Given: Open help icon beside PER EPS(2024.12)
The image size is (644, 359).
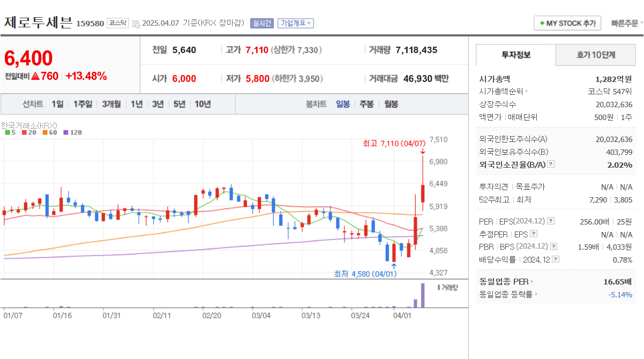Looking at the screenshot, I should 551,221.
